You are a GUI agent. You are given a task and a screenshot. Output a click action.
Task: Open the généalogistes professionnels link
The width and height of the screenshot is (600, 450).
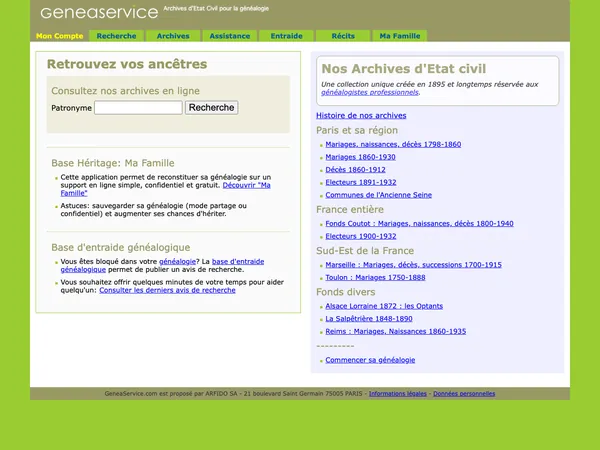point(370,92)
